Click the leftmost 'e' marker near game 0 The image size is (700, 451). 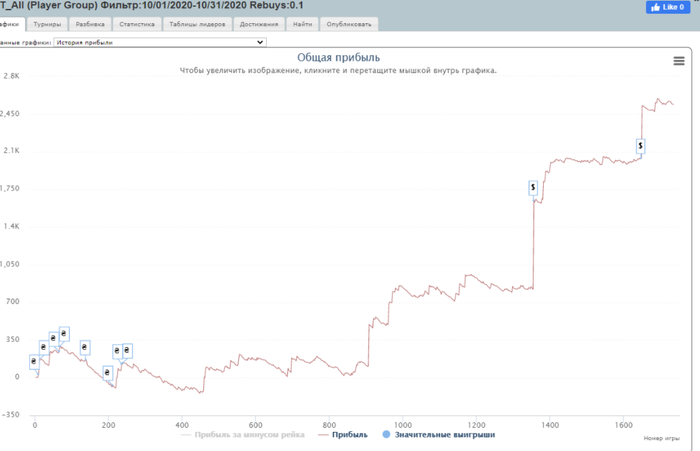coord(34,362)
